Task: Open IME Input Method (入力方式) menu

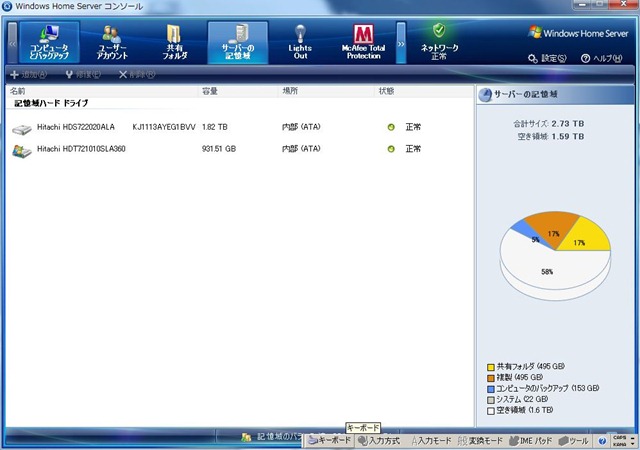Action: click(x=379, y=441)
